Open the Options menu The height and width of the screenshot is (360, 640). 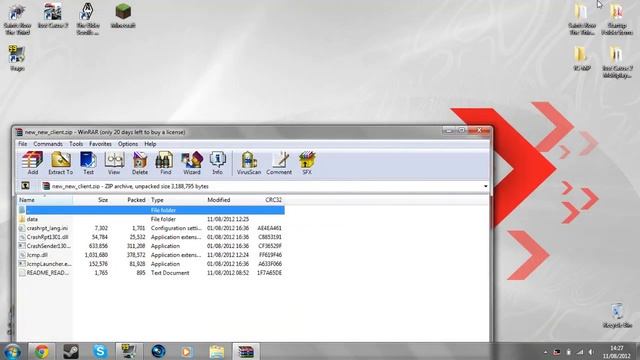(x=128, y=144)
